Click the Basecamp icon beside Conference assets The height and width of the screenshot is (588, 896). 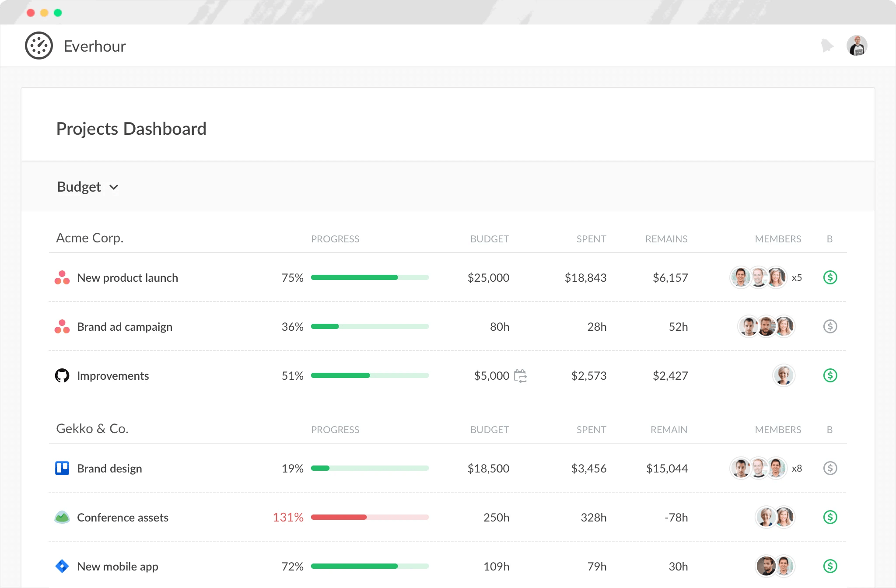[x=62, y=517]
